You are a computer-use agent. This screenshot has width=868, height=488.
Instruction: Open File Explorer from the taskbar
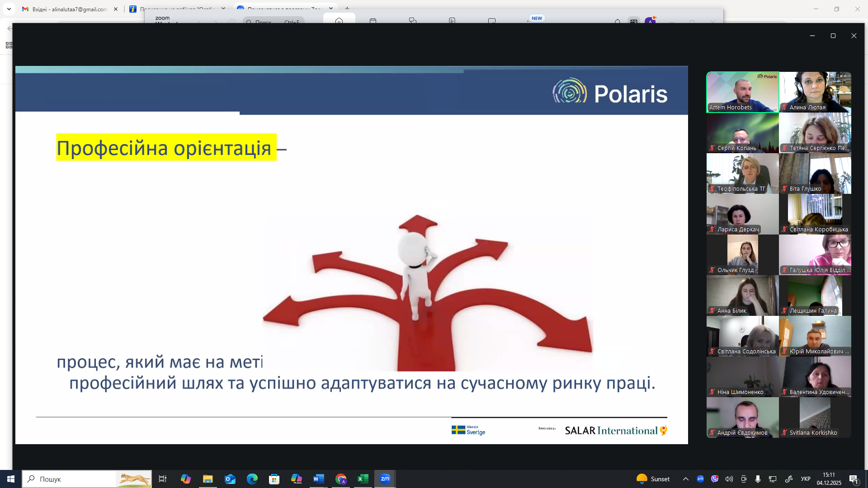click(208, 479)
